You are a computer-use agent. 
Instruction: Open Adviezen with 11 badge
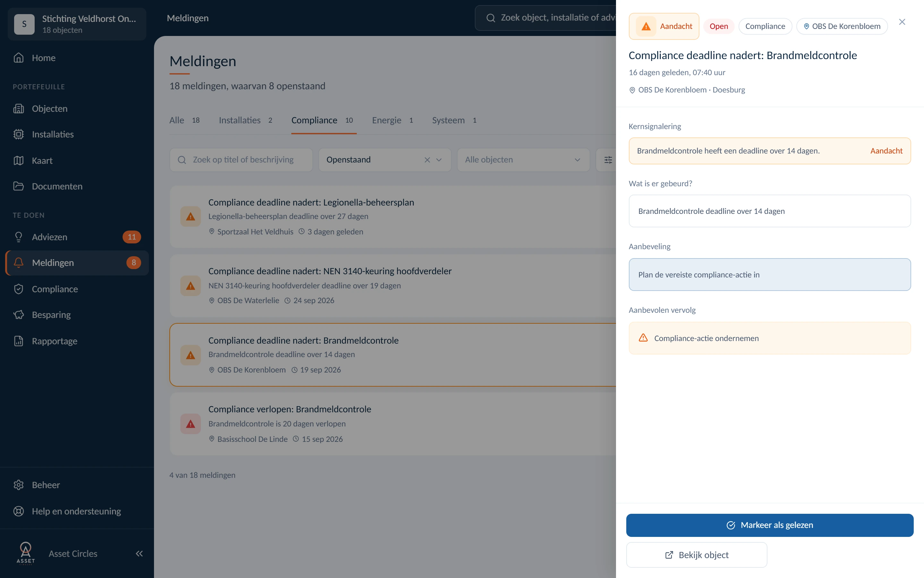(76, 237)
